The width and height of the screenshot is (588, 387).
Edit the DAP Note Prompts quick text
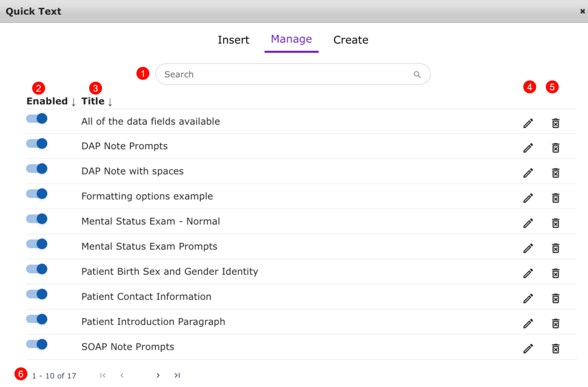click(528, 148)
